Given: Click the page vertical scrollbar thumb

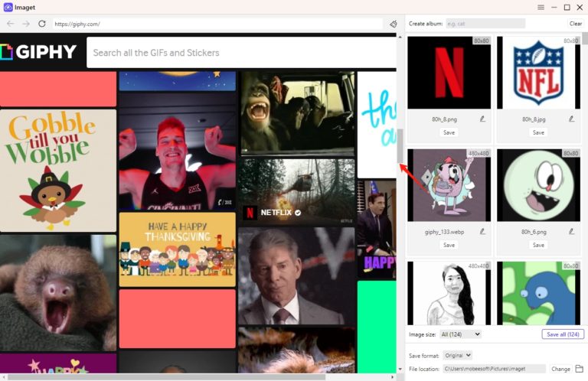Looking at the screenshot, I should (x=400, y=145).
